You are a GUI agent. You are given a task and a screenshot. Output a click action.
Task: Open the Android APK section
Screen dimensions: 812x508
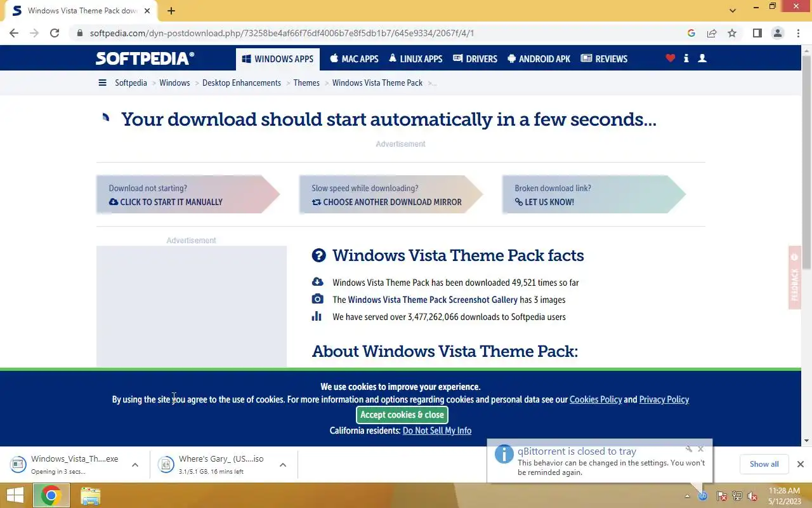tap(539, 58)
